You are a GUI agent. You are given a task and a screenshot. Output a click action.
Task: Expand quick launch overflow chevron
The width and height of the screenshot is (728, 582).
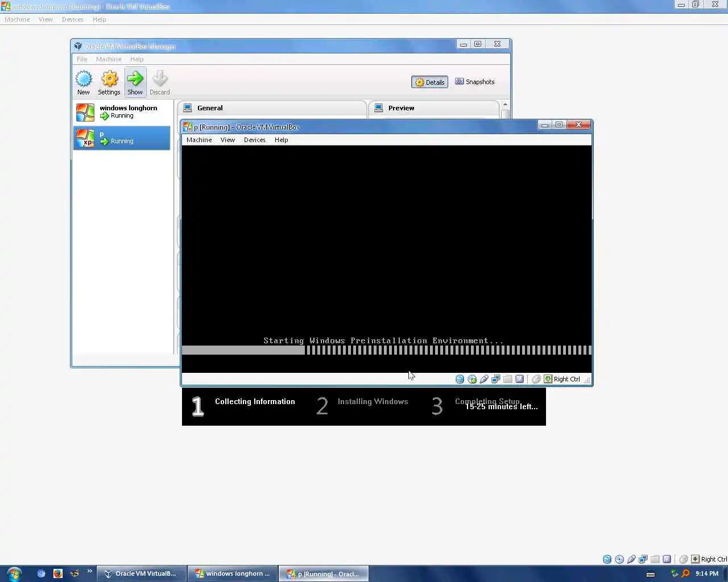[89, 571]
